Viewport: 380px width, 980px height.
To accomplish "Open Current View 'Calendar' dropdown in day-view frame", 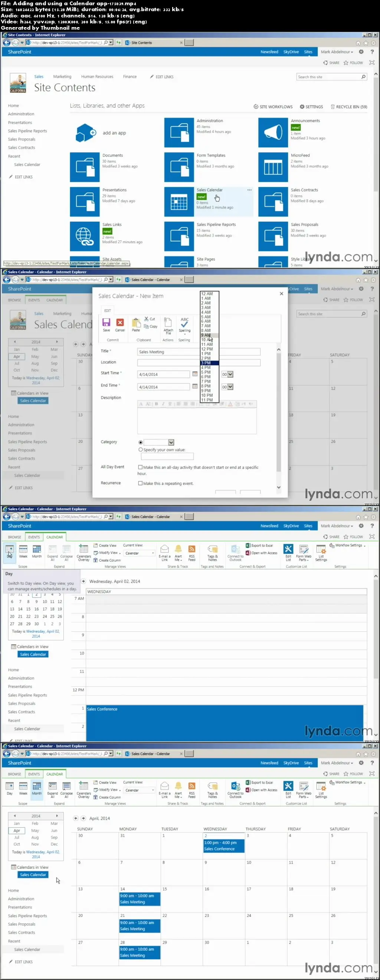I will pyautogui.click(x=139, y=553).
